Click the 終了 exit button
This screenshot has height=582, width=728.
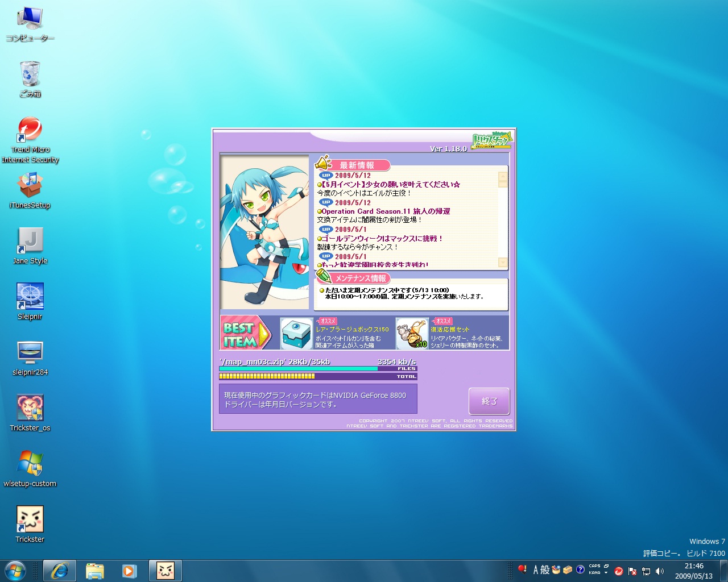click(489, 401)
